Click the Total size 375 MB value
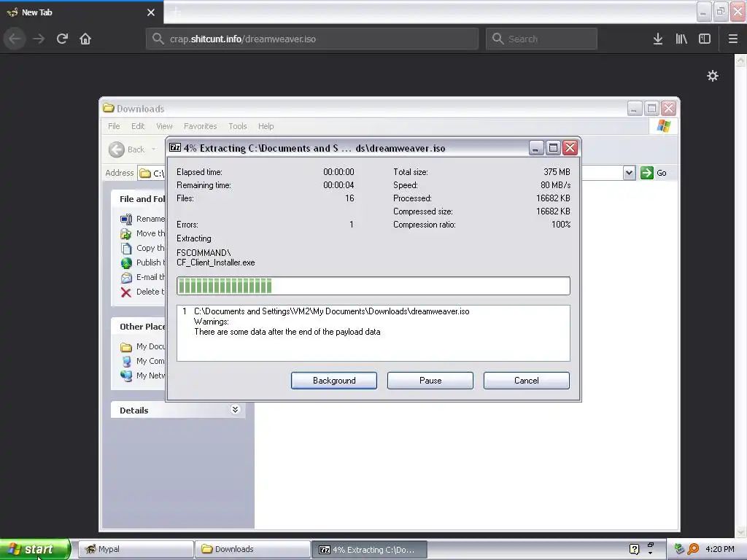 557,172
